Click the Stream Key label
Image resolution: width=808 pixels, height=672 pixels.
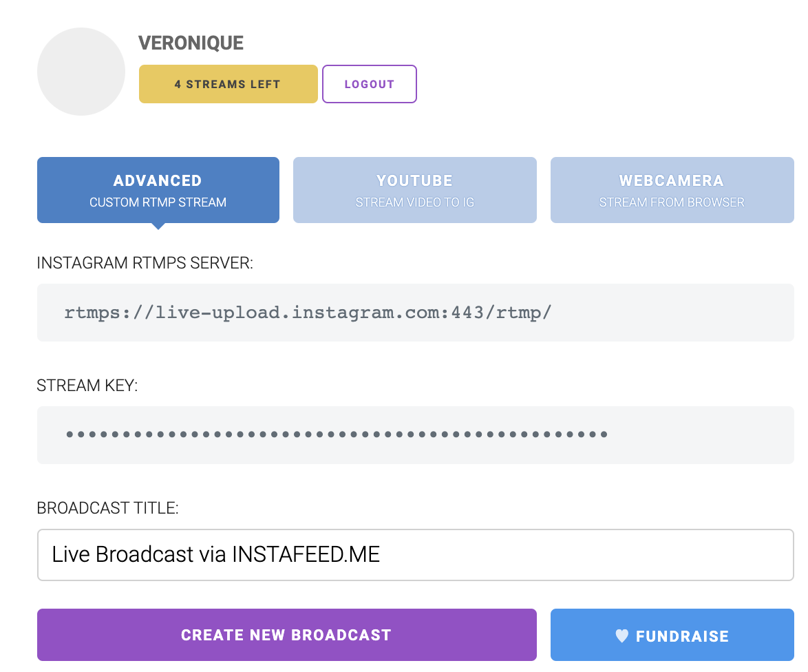87,386
